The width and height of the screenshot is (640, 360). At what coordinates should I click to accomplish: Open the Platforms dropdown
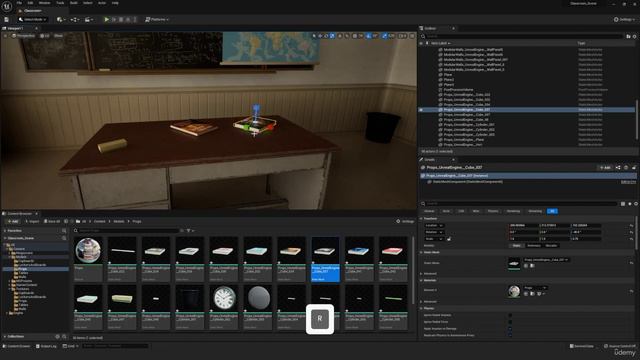(x=157, y=19)
